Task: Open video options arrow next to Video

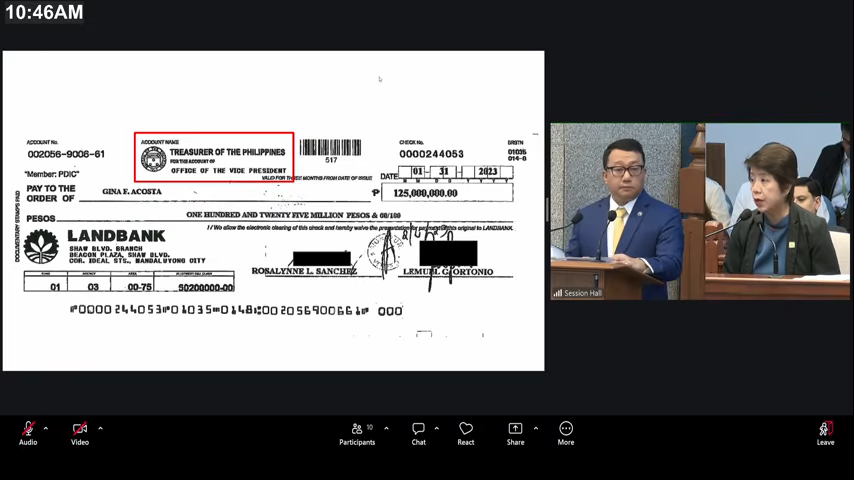Action: [x=101, y=429]
